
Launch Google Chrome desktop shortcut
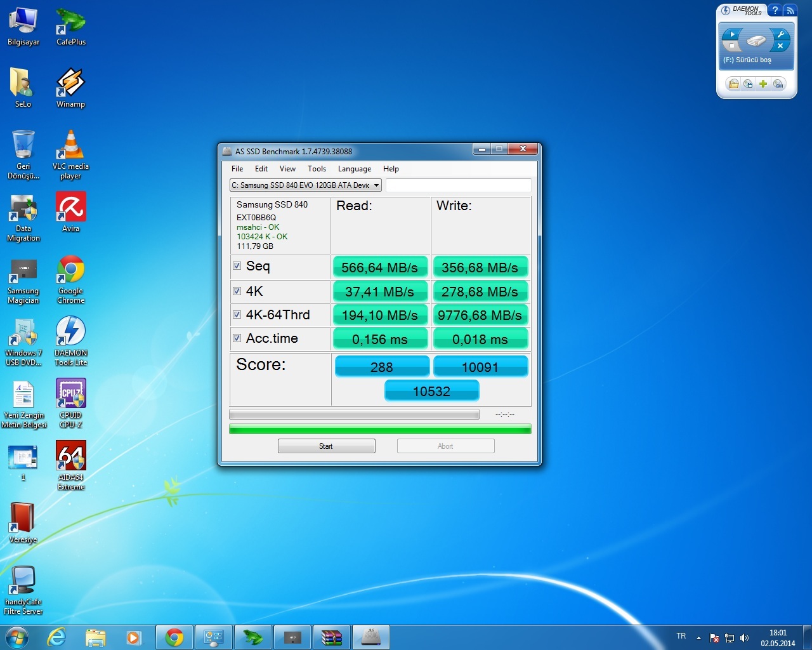point(70,279)
